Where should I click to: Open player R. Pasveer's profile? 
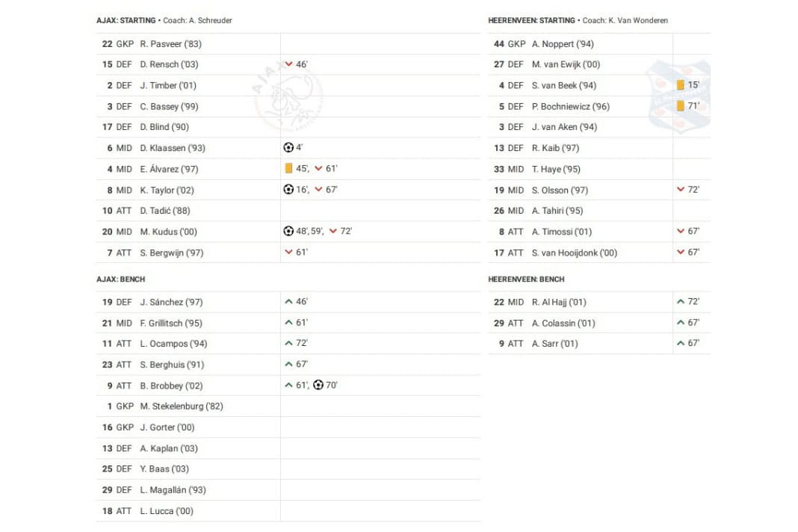click(170, 44)
